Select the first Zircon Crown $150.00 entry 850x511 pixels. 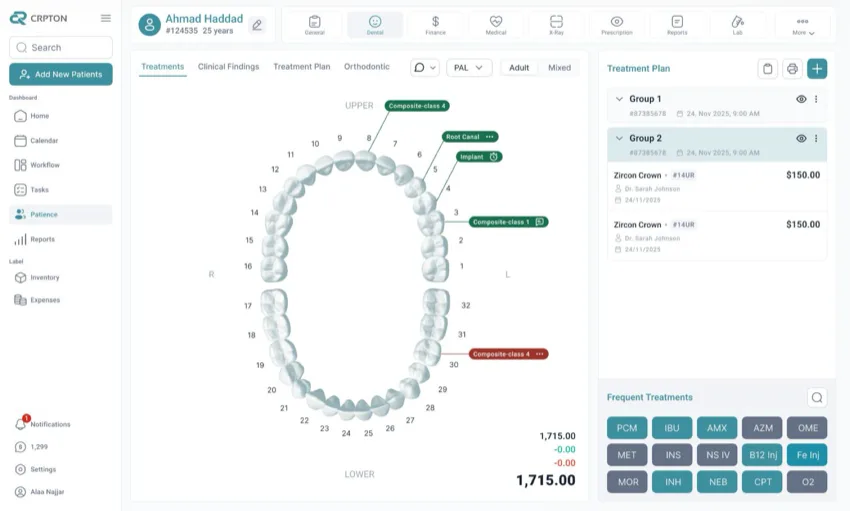point(717,187)
